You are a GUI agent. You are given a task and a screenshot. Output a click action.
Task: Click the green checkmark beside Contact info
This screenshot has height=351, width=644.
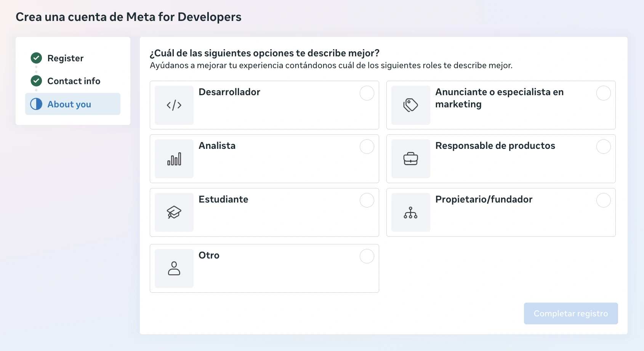36,81
